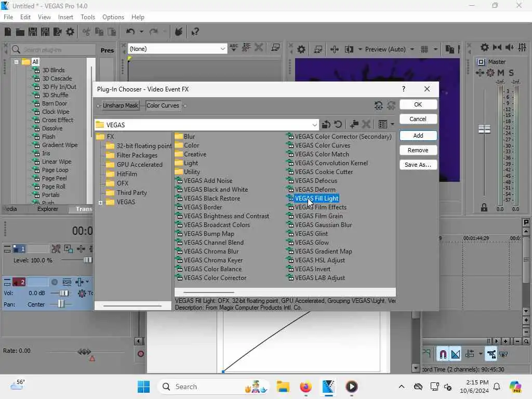This screenshot has width=532, height=399.
Task: Collapse the All folder in transitions tree
Action: point(16,62)
